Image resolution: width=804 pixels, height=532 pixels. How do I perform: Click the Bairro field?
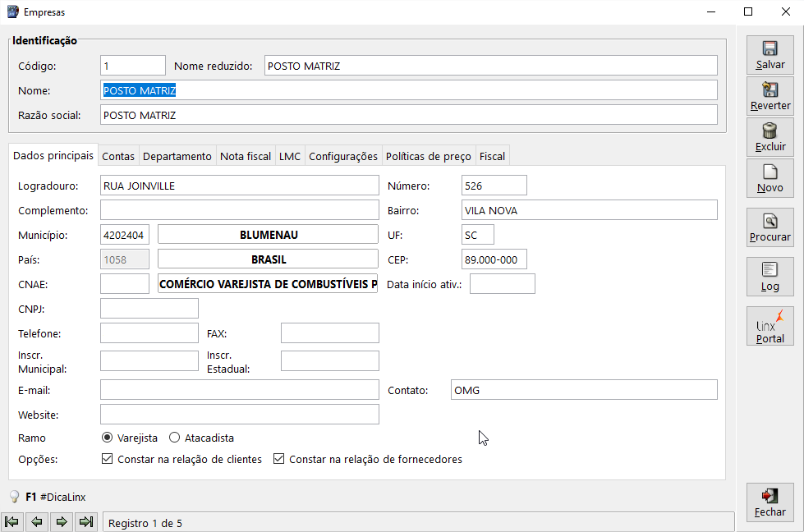[589, 210]
